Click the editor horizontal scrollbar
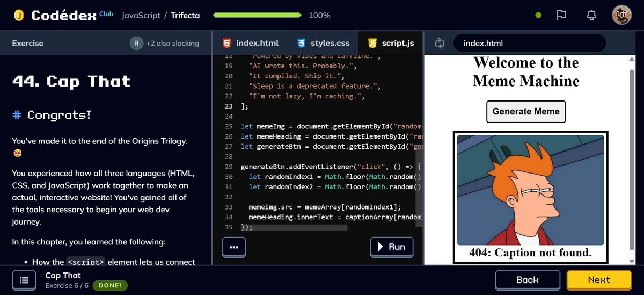 [294, 228]
